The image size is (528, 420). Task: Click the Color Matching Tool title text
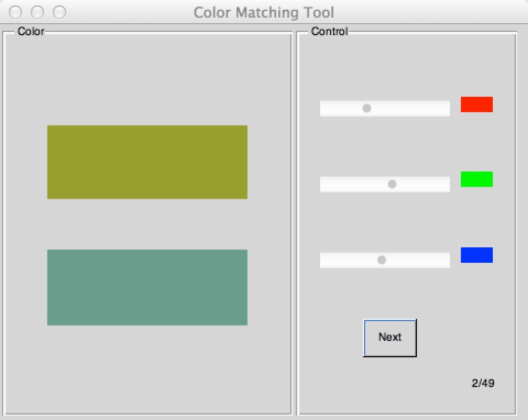coord(263,12)
